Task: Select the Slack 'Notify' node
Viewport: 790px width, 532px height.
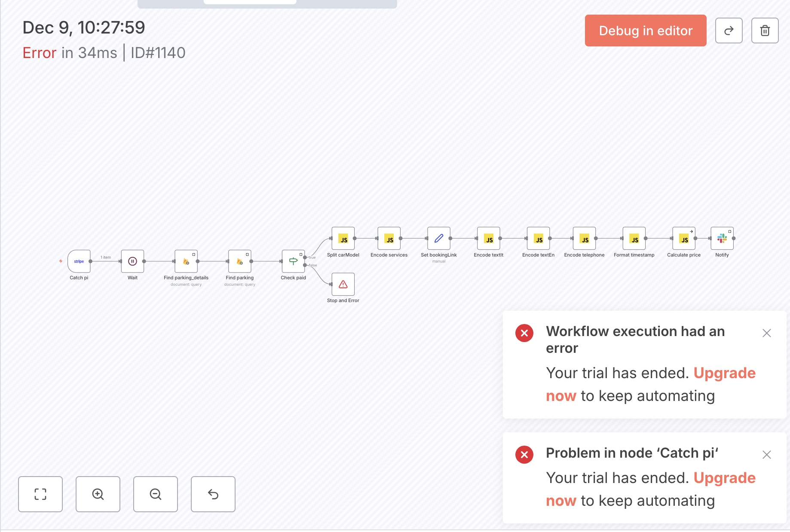Action: point(722,238)
